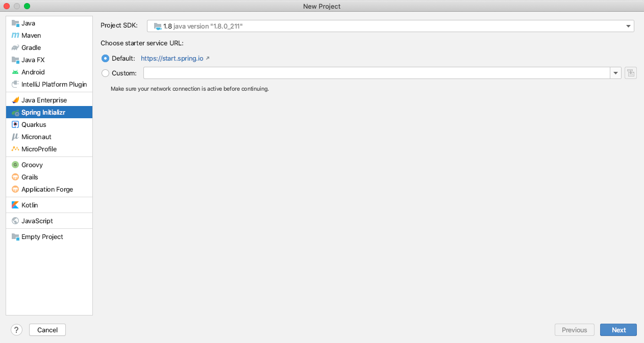The image size is (644, 343).
Task: Choose the Maven project type
Action: (x=49, y=35)
